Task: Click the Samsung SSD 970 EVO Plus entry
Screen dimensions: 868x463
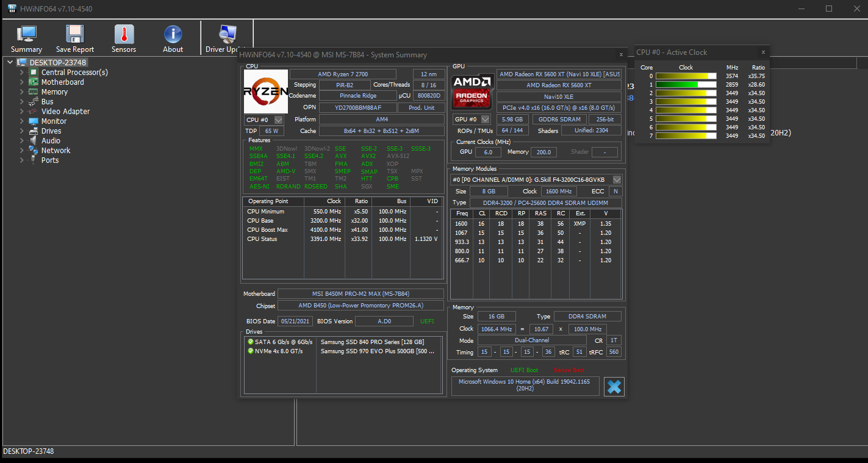Action: point(378,351)
